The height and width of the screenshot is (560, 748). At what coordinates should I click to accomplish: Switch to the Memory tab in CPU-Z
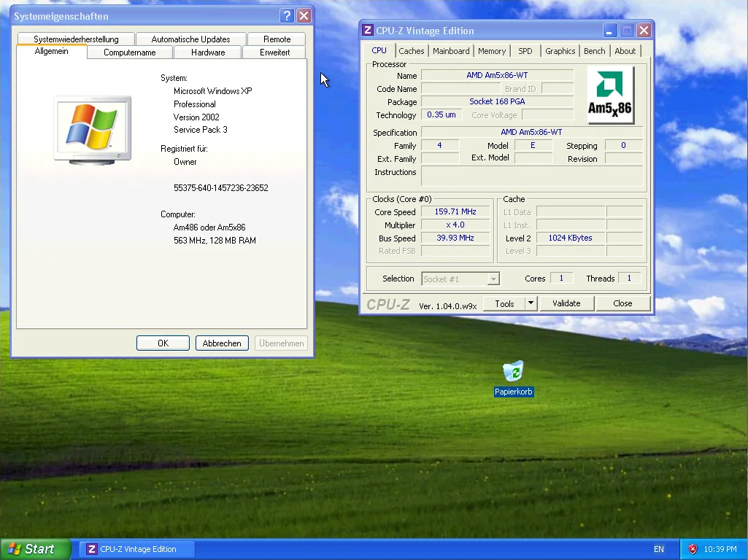[492, 50]
